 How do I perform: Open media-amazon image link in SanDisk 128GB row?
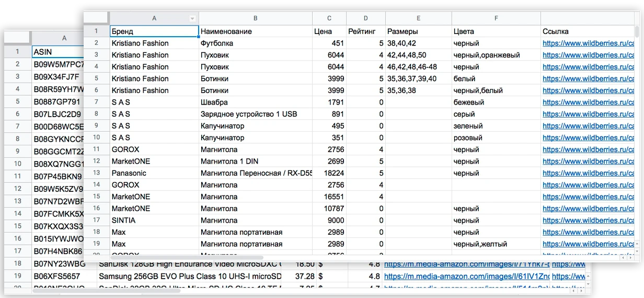point(467,263)
